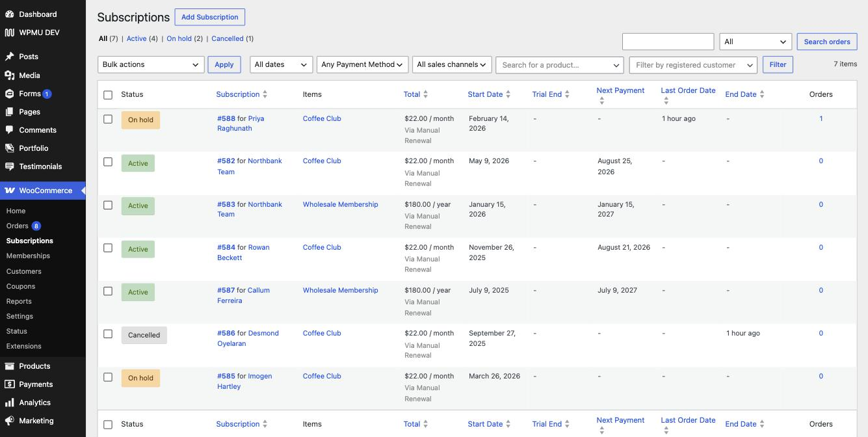Viewport: 868px width, 437px height.
Task: Open the Dashboard icon in sidebar
Action: [10, 14]
